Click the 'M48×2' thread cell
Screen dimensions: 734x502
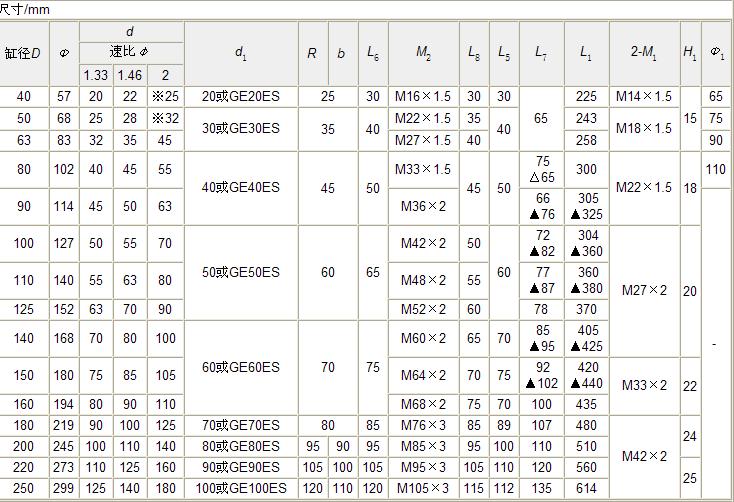pyautogui.click(x=424, y=281)
